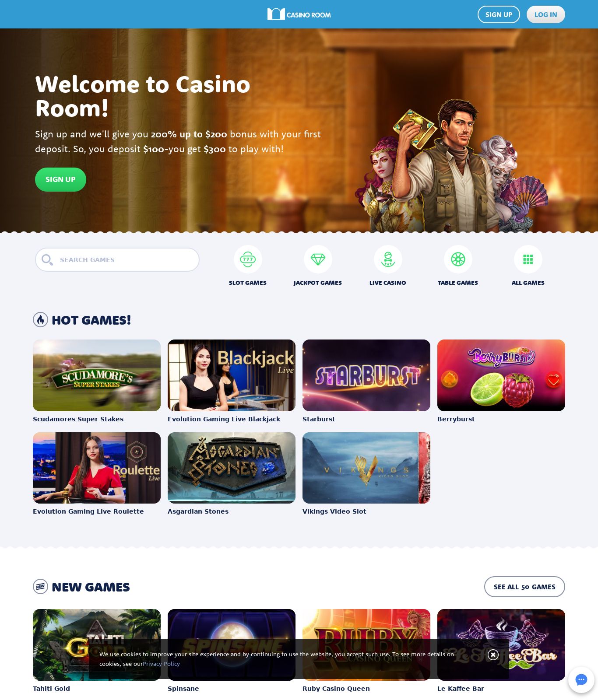Screen dimensions: 598x700
Task: Open See All 50 Games
Action: tap(524, 587)
